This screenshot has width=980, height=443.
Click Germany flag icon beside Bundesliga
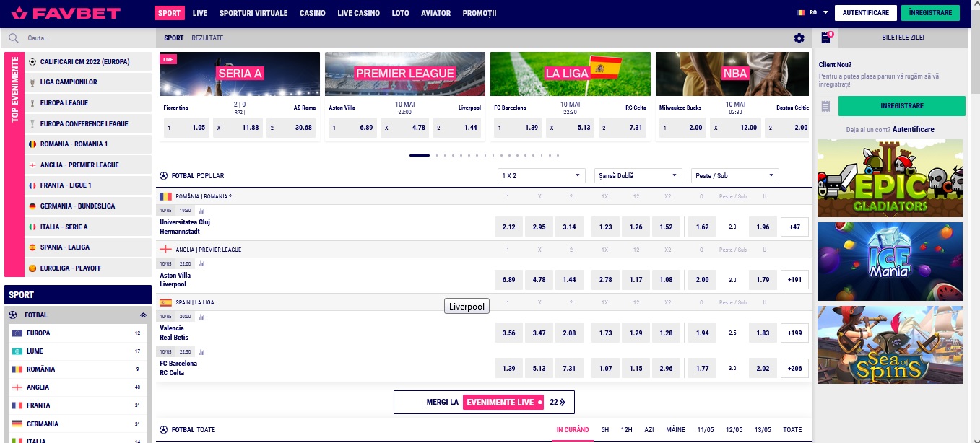(32, 206)
